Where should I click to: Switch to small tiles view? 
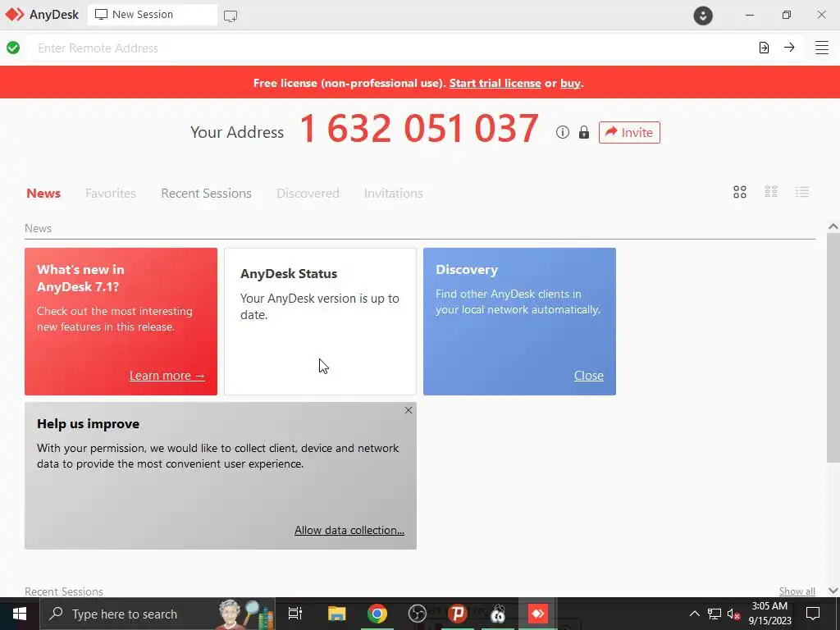coord(771,192)
